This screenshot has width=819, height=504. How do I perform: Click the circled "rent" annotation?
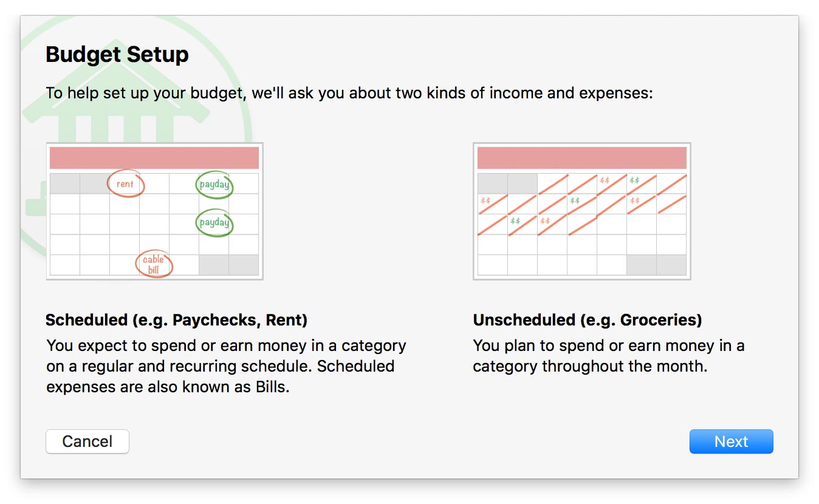[x=126, y=183]
